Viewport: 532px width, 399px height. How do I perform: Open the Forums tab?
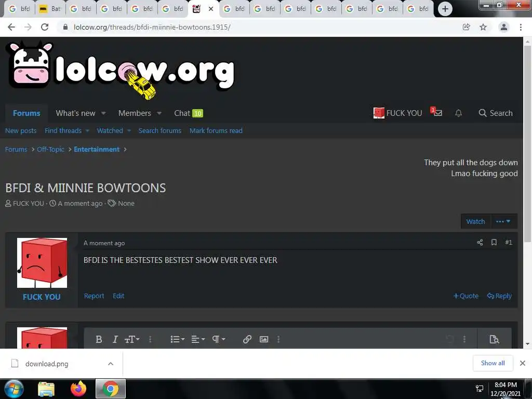click(26, 113)
